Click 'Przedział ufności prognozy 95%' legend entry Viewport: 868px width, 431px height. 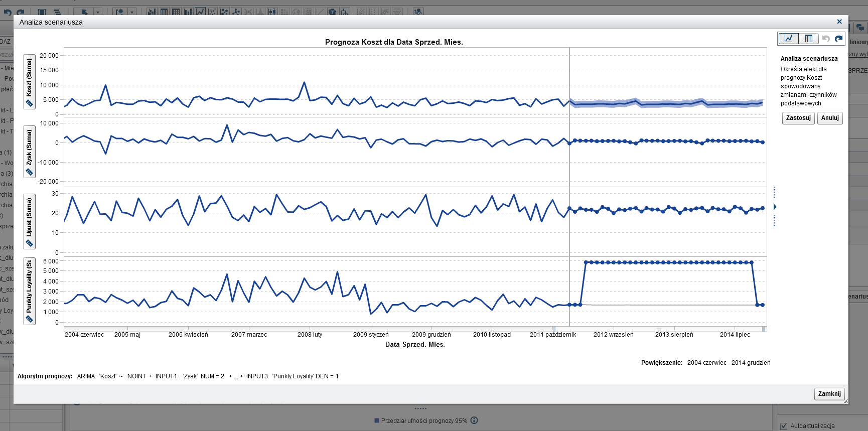pos(420,421)
